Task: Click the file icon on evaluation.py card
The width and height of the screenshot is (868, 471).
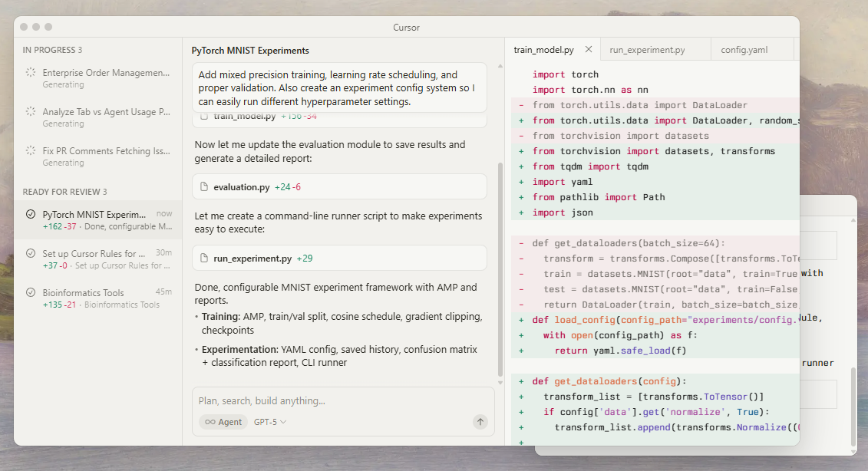Action: tap(203, 186)
